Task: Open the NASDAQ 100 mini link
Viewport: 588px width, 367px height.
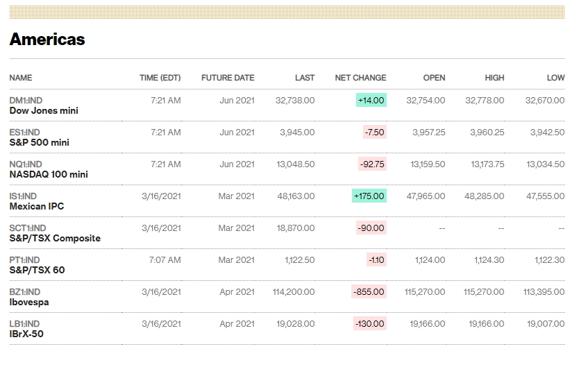Action: pos(49,175)
